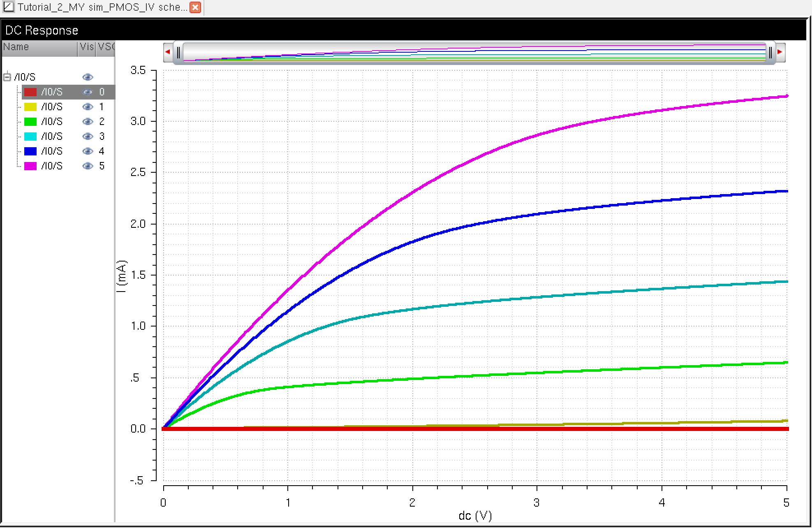Screen dimensions: 812x528
Task: Close the Tutorial_2_MY sim_PMOS_IV tab
Action: 196,7
